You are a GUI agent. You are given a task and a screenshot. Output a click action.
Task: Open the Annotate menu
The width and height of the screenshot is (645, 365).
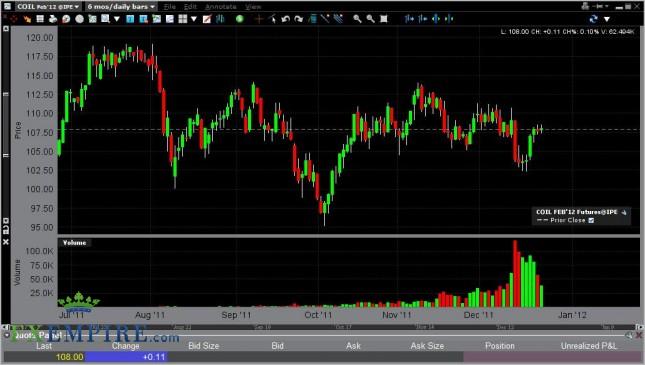(x=220, y=7)
